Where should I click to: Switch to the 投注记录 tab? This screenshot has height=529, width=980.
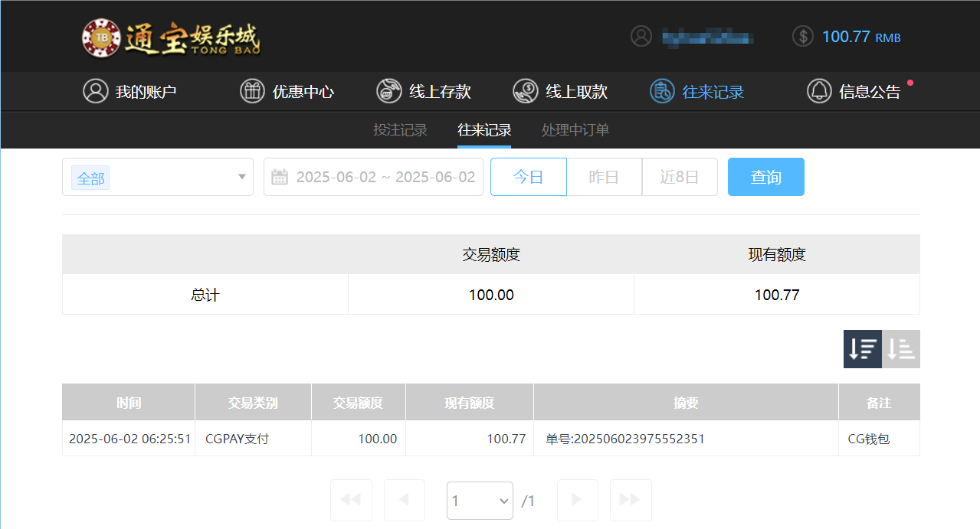[400, 129]
